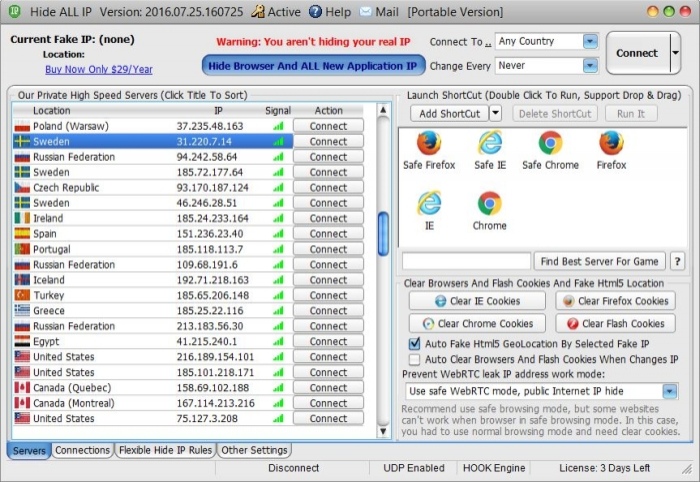Connect to Canada (Montreal) server

[x=329, y=403]
